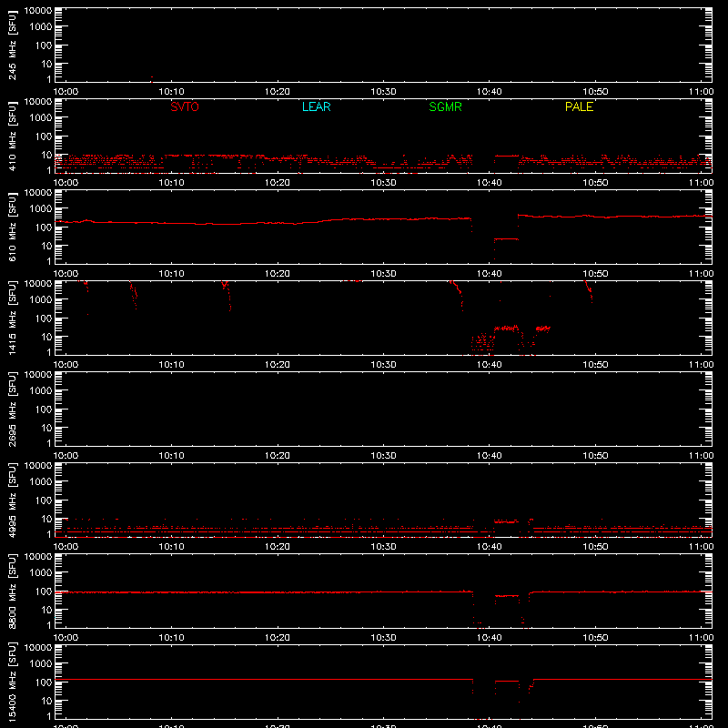Viewport: 728px width, 728px height.
Task: Select the 610 MHz [SFU] axis title
Action: [x=12, y=227]
